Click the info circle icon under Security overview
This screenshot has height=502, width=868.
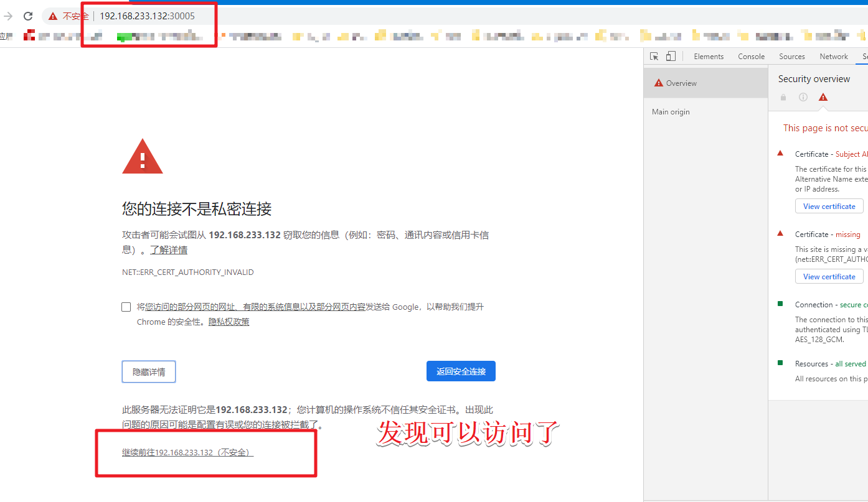tap(803, 97)
